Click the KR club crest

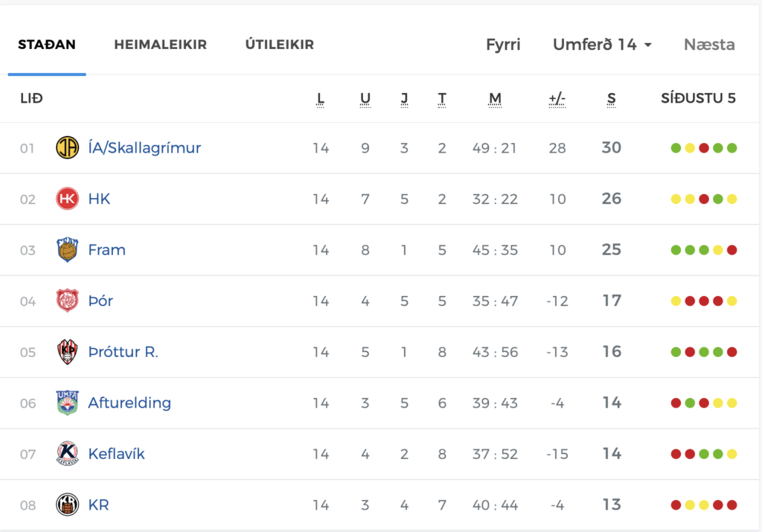[67, 504]
